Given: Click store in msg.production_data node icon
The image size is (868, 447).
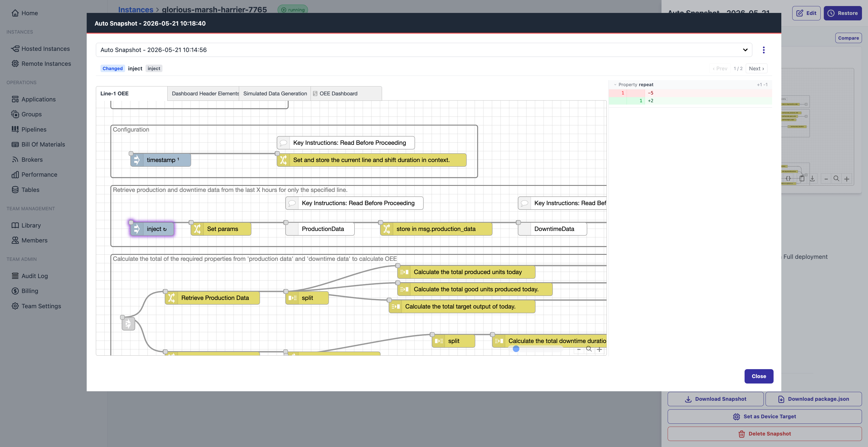Looking at the screenshot, I should pos(386,229).
